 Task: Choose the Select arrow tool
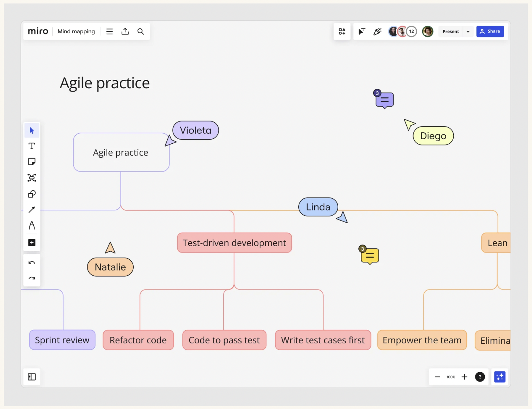point(32,131)
